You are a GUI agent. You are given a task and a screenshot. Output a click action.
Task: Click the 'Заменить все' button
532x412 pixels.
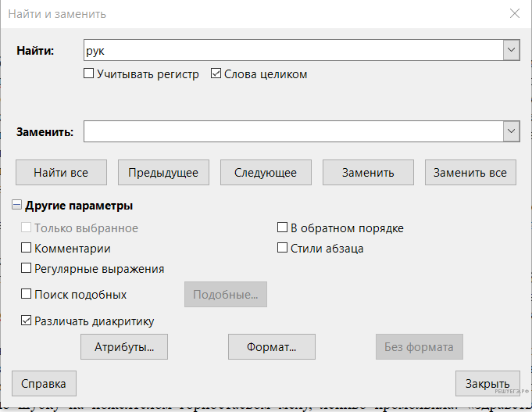pyautogui.click(x=470, y=173)
